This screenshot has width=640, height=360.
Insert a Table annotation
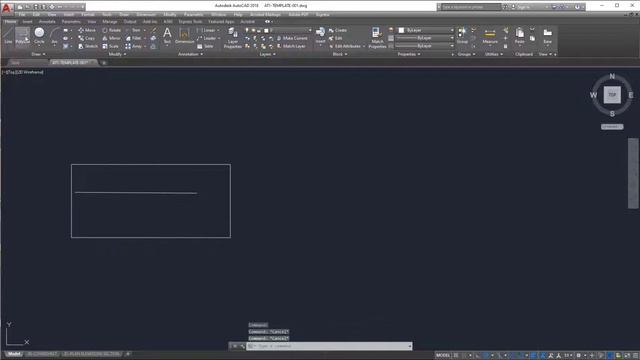point(205,47)
